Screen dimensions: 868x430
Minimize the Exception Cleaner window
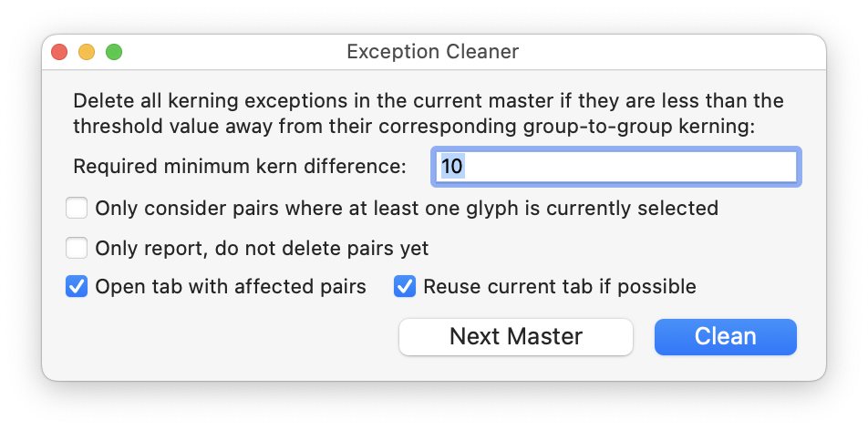87,52
